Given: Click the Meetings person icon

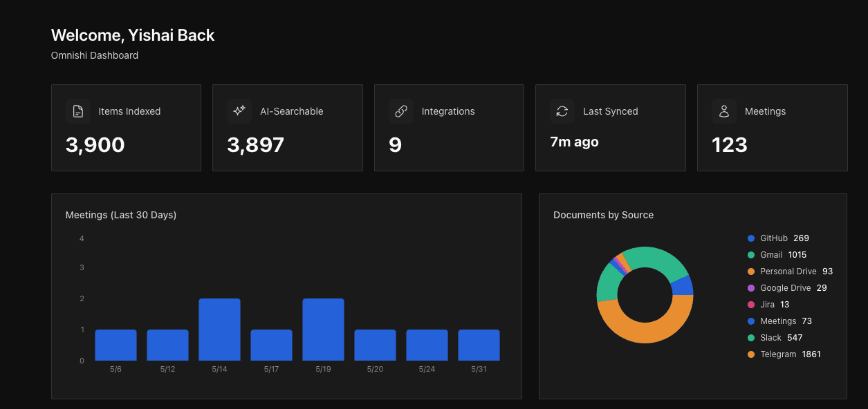Looking at the screenshot, I should (724, 111).
